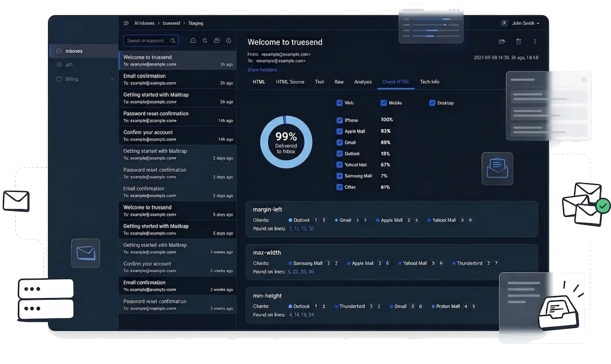Uncheck the Mobile checkbox

383,103
